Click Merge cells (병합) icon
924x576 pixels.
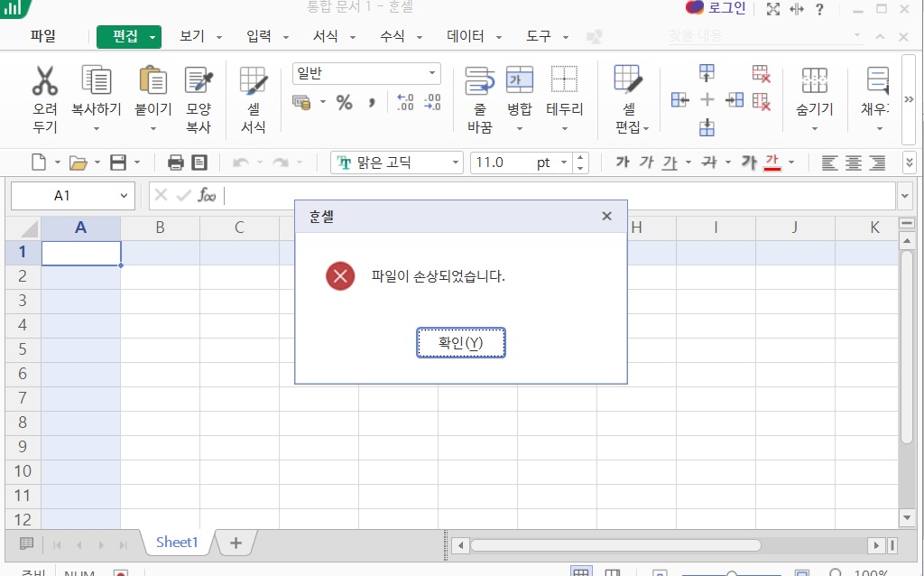(x=520, y=80)
